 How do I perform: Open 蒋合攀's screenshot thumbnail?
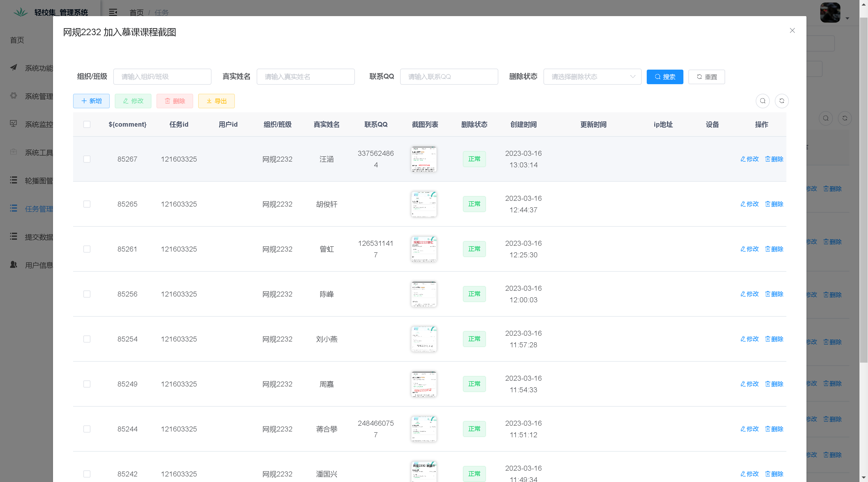pos(424,429)
